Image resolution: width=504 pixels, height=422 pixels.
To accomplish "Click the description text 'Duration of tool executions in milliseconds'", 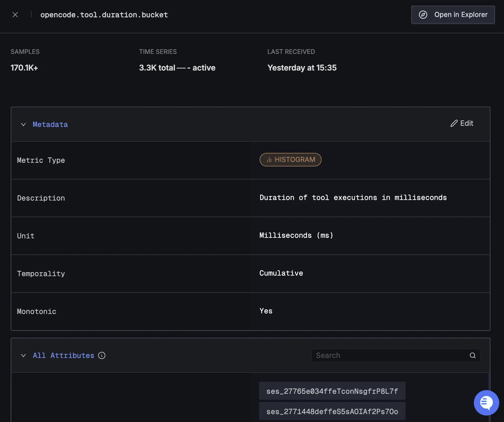I will coord(353,197).
